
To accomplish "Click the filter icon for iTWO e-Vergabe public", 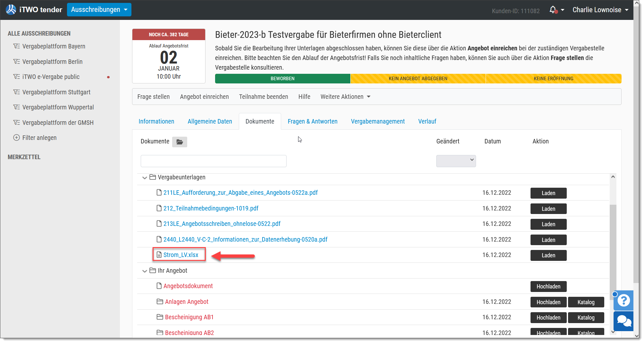I will point(16,77).
